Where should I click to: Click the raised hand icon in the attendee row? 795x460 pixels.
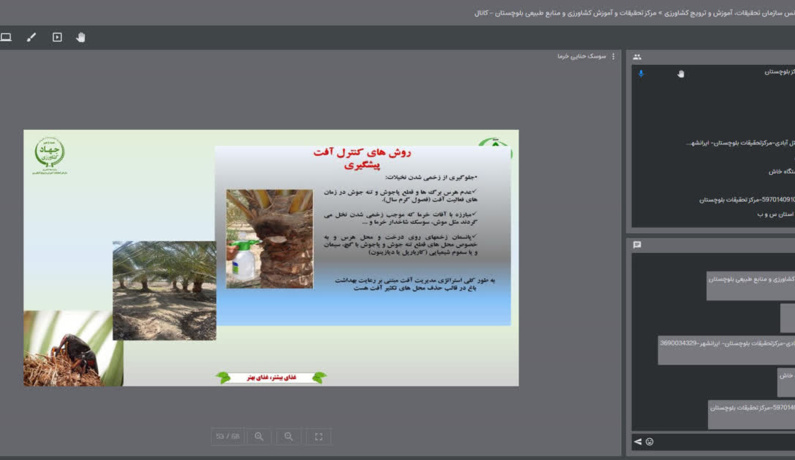681,74
